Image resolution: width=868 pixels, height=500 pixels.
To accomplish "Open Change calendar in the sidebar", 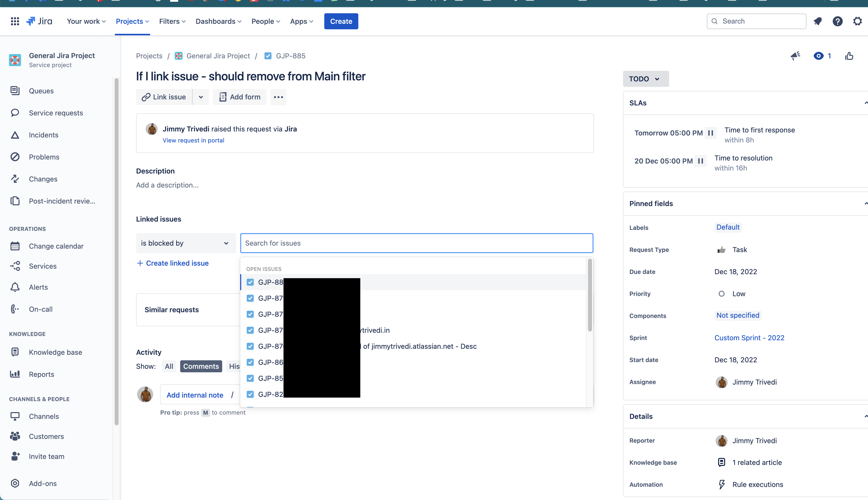I will (56, 246).
